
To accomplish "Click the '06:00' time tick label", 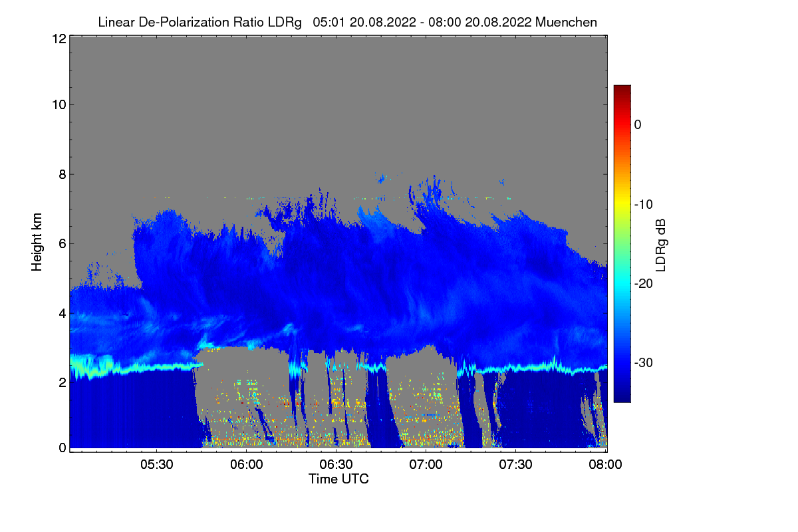I will [x=246, y=464].
